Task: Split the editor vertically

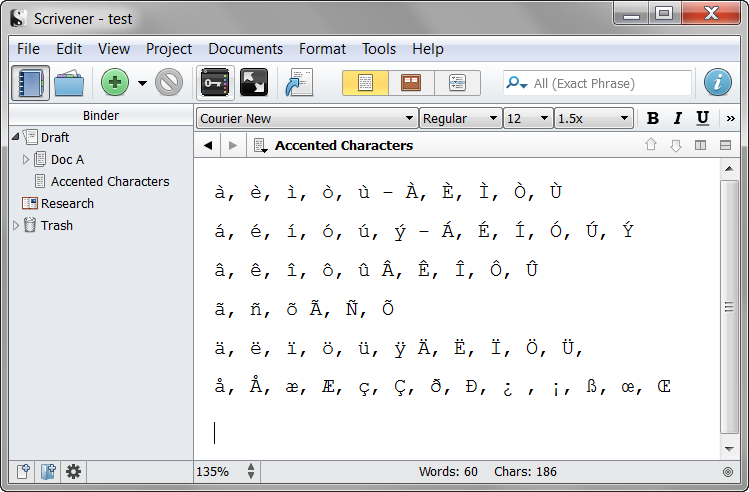Action: coord(700,145)
